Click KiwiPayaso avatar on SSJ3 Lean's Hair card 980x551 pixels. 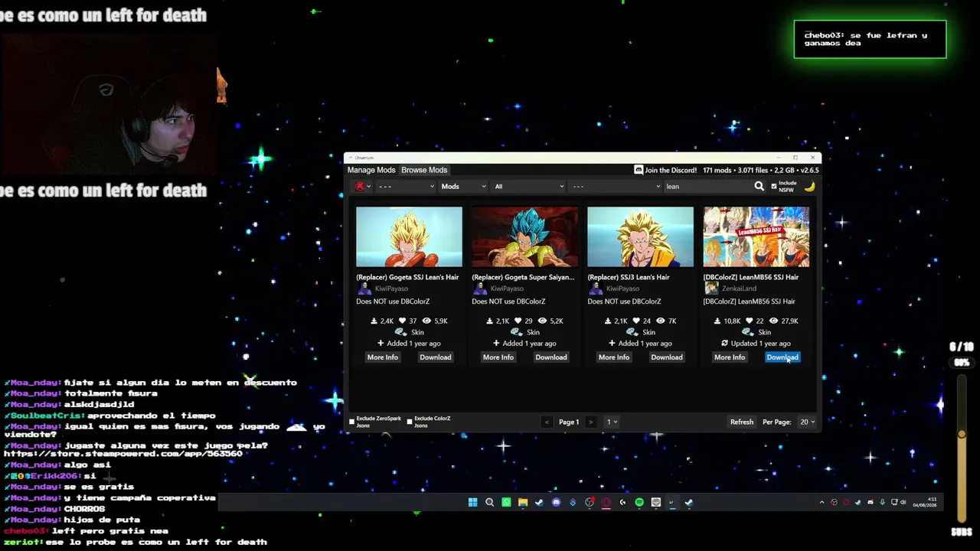(596, 289)
